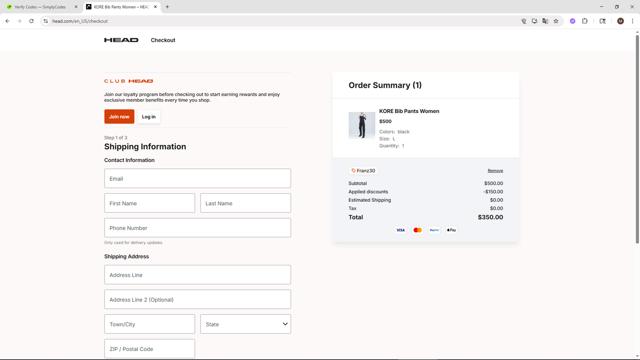
Task: Bookmark this page with the star icon
Action: [x=556, y=21]
